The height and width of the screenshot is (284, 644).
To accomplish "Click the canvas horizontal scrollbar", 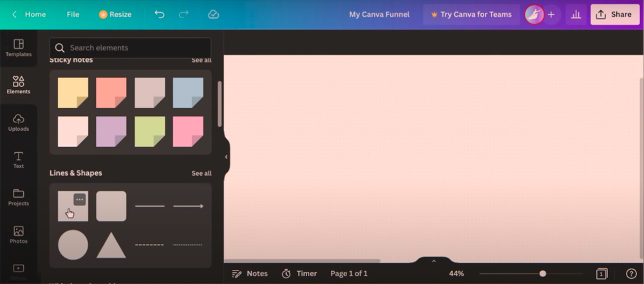I will (302, 261).
